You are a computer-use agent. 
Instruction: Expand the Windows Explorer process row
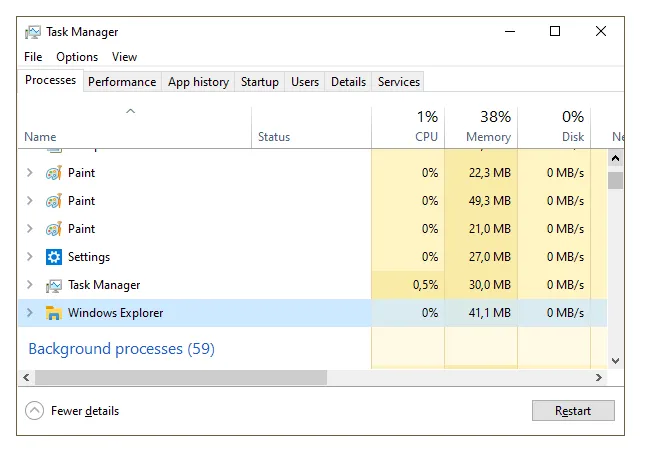[x=29, y=313]
